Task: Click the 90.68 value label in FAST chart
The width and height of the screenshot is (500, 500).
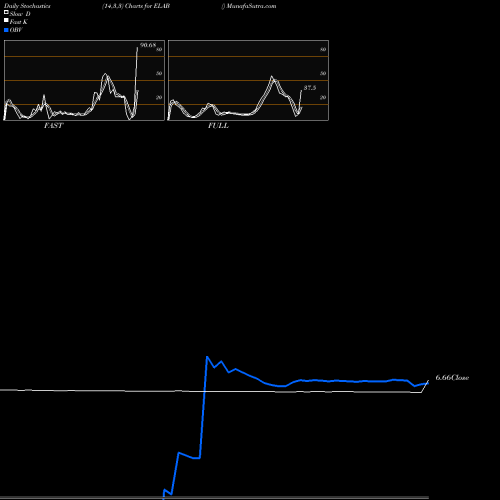Action: tap(148, 45)
